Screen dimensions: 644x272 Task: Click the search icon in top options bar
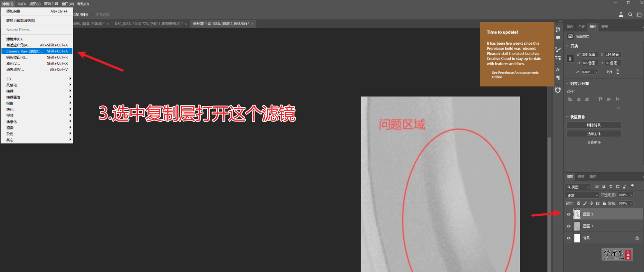pos(630,14)
